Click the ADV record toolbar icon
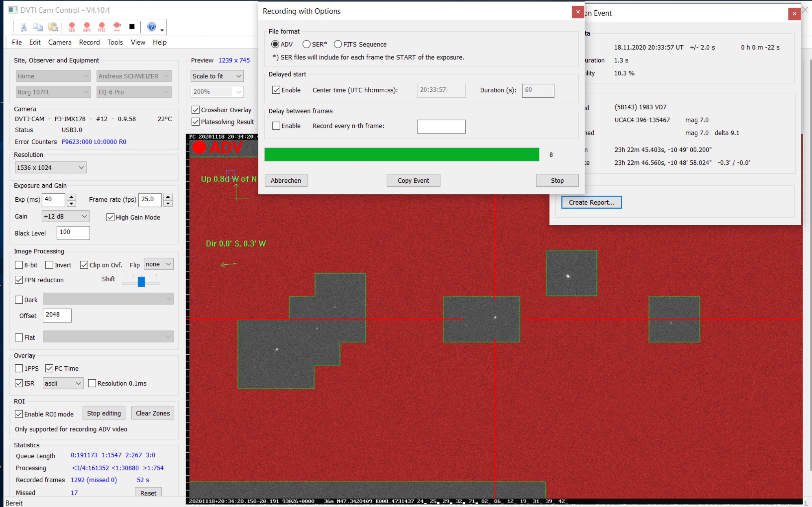812x507 pixels. click(87, 27)
